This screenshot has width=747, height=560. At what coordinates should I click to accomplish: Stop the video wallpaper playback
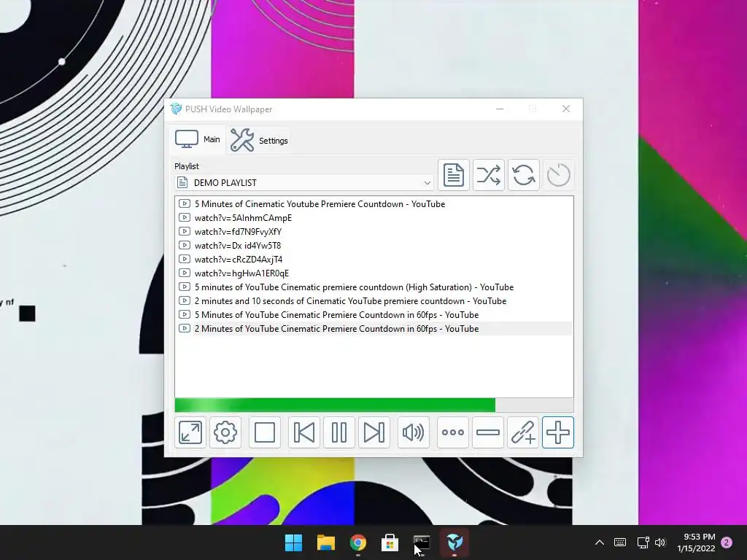tap(264, 432)
